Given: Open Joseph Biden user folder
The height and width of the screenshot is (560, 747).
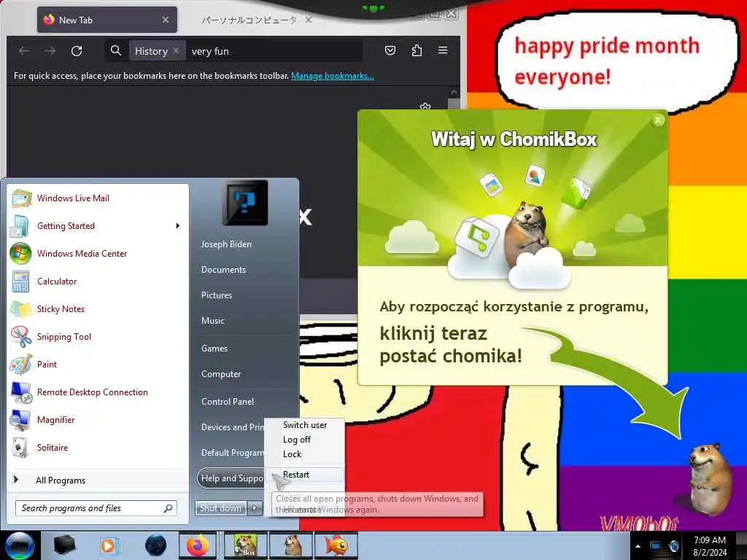Looking at the screenshot, I should tap(226, 244).
